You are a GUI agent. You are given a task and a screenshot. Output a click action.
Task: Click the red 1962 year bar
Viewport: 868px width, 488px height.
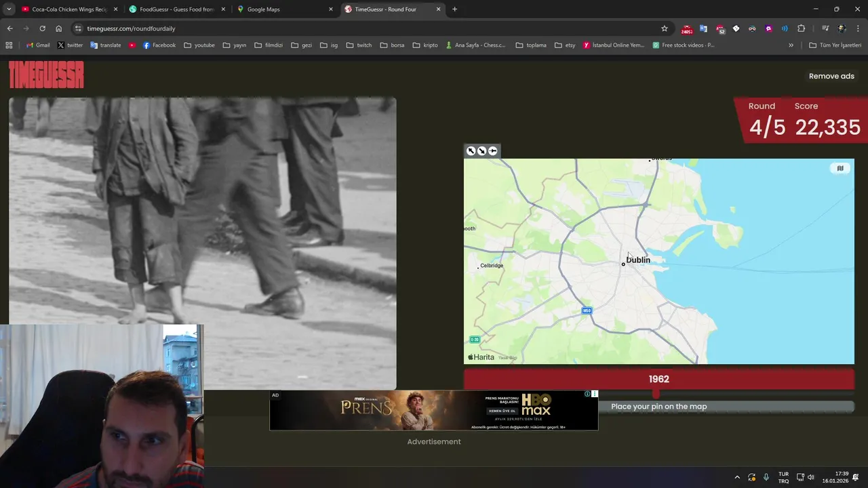(658, 379)
